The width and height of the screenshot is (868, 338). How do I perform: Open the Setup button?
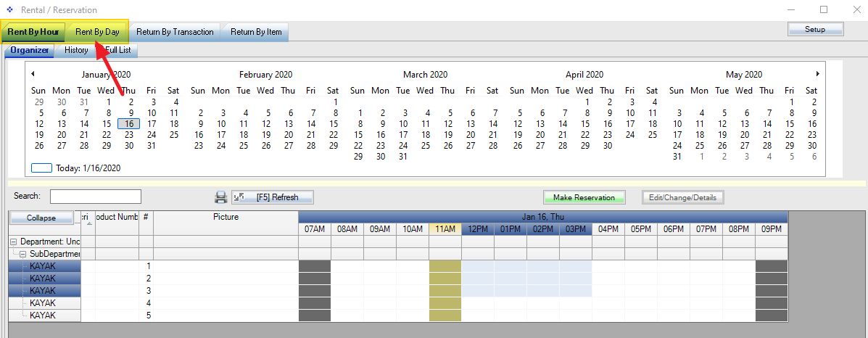[815, 29]
